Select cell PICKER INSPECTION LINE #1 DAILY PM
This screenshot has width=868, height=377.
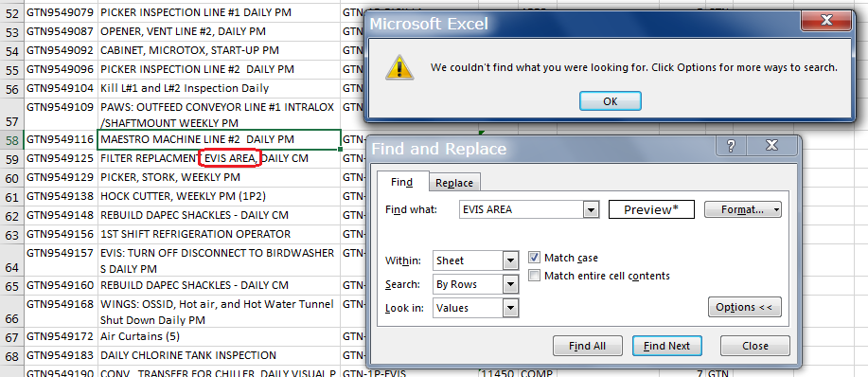pyautogui.click(x=219, y=12)
